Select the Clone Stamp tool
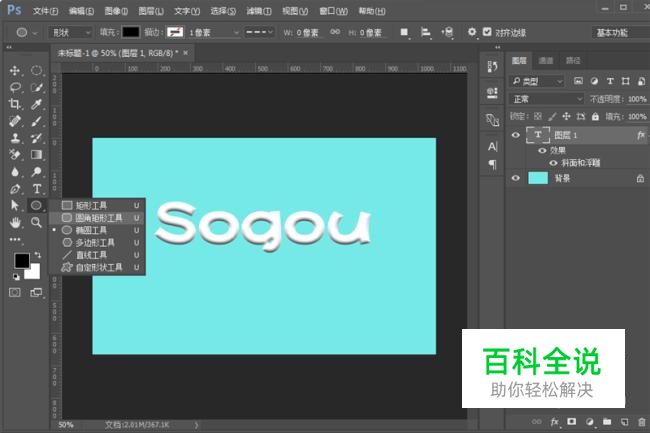This screenshot has height=433, width=650. tap(15, 138)
